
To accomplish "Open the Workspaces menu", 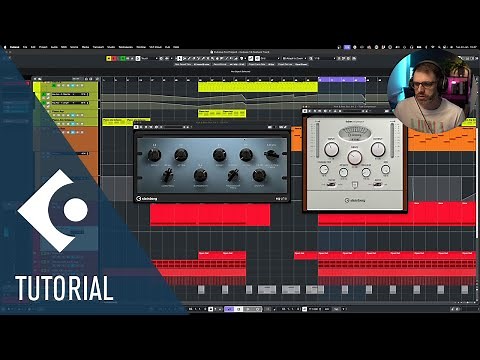I will (x=126, y=47).
